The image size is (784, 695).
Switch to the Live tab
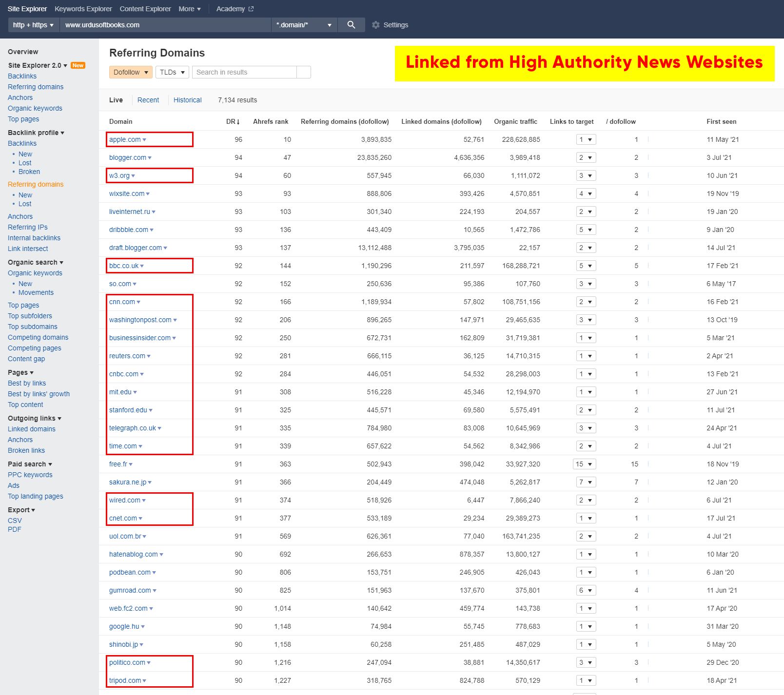116,100
